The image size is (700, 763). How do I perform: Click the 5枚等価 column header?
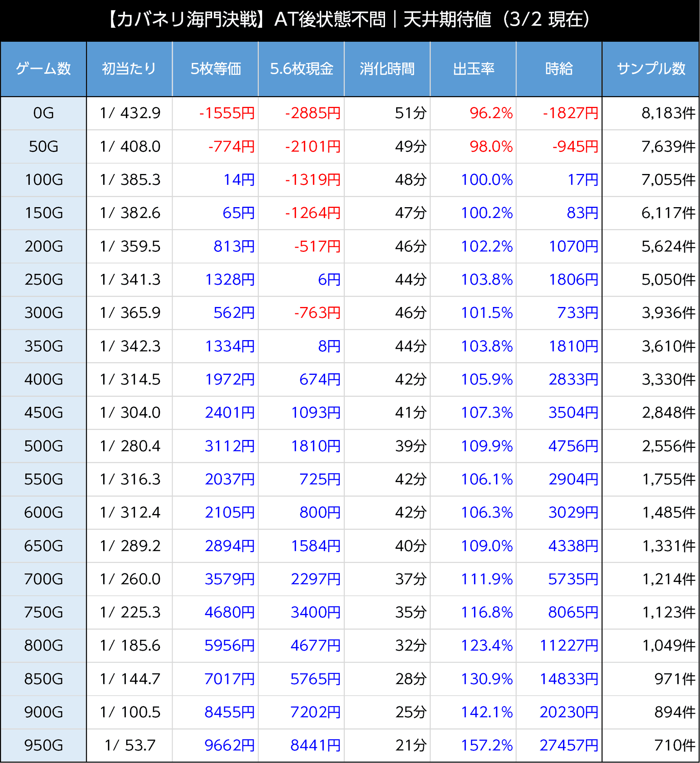pyautogui.click(x=215, y=69)
